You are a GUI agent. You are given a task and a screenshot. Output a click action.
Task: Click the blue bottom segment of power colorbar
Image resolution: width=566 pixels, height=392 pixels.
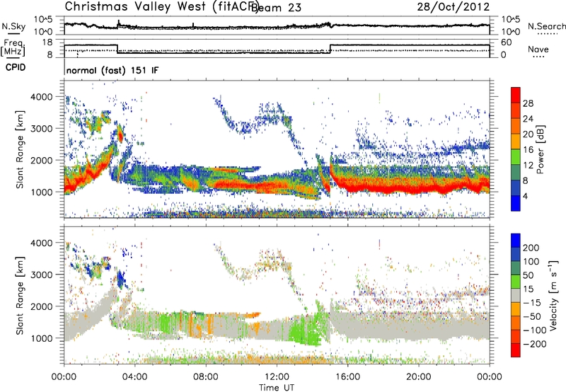tap(516, 203)
